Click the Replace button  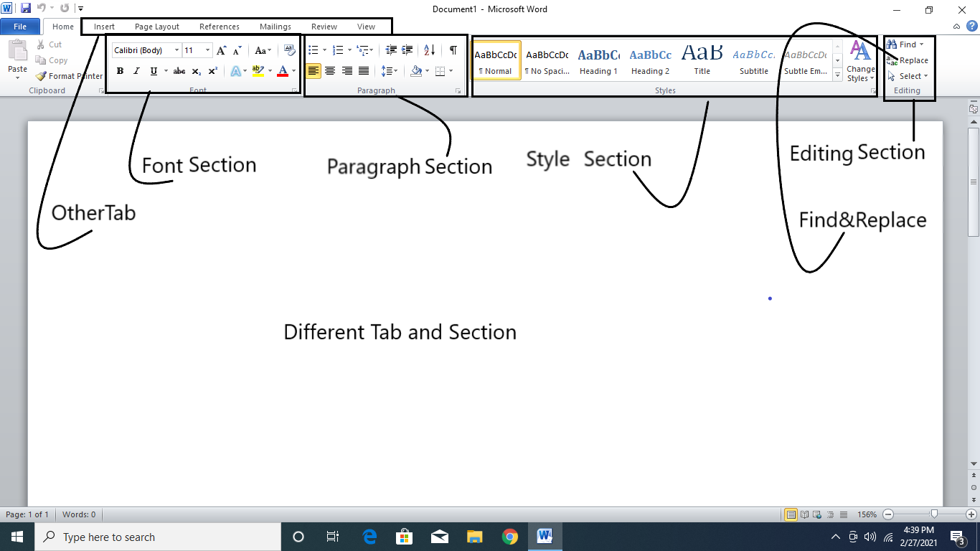908,60
